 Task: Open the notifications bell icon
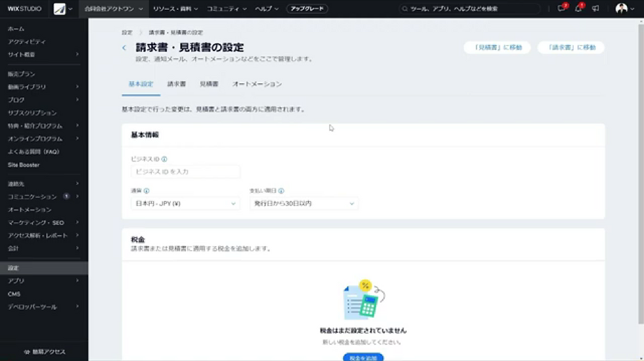pyautogui.click(x=578, y=8)
